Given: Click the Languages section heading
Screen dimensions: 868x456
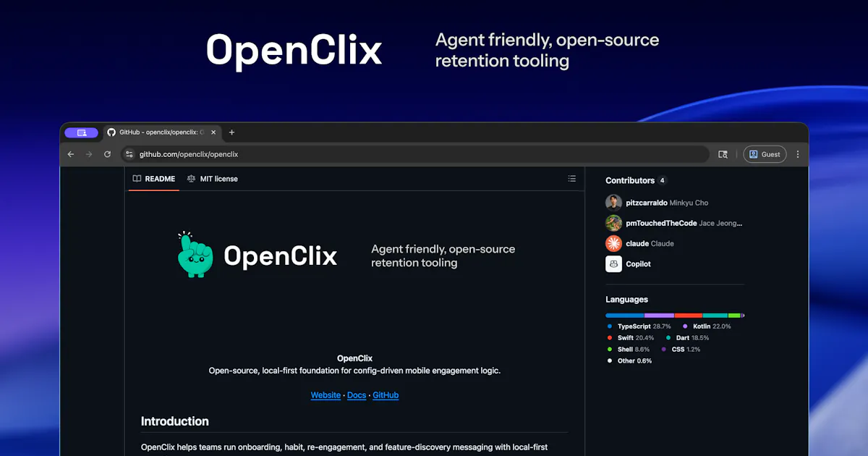Looking at the screenshot, I should pyautogui.click(x=627, y=300).
